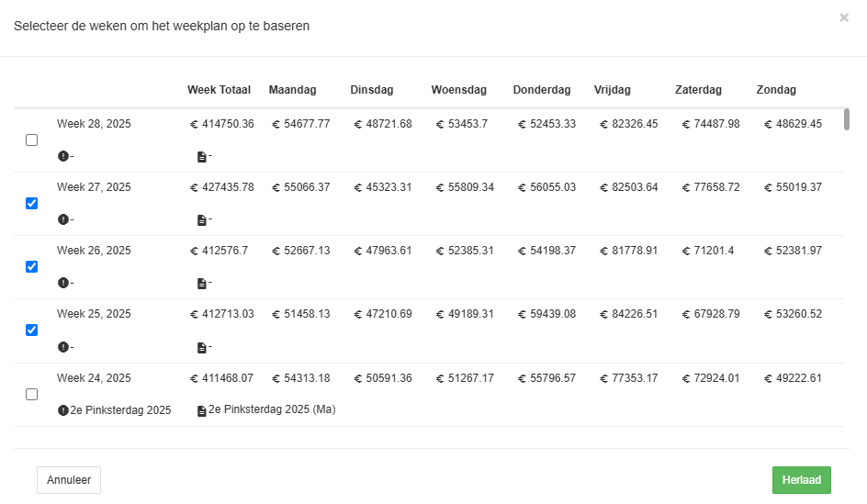This screenshot has width=867, height=504.
Task: Select the Week 24, 2025 checkbox
Action: pos(32,395)
